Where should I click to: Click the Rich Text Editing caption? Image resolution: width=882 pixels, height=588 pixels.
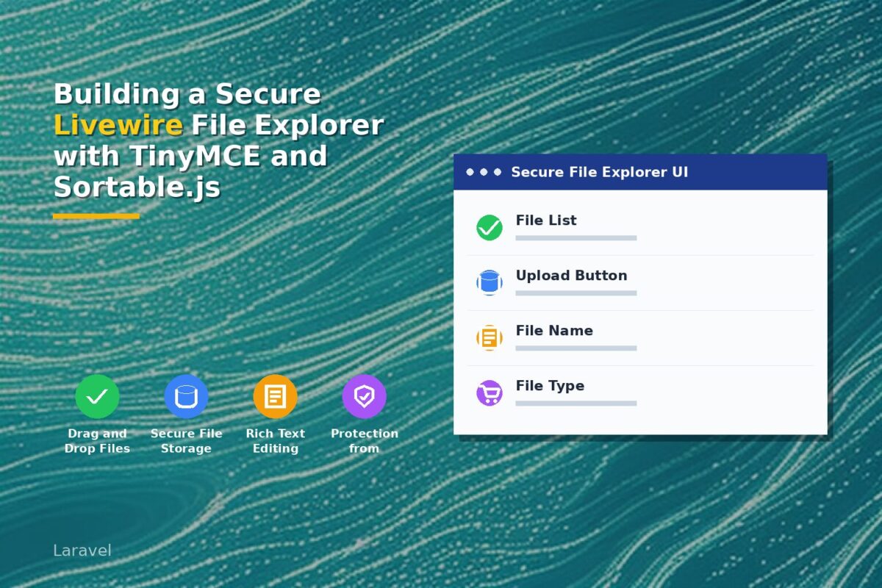pos(275,441)
